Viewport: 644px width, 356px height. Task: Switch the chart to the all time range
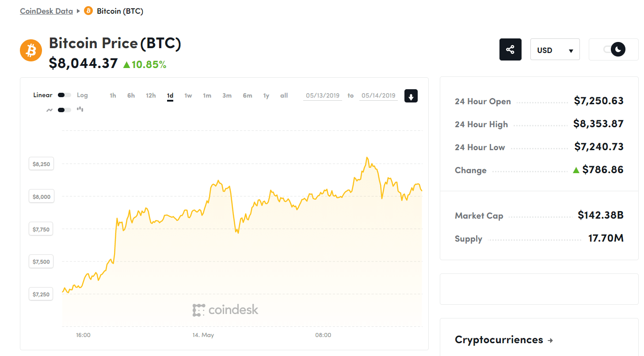point(284,95)
